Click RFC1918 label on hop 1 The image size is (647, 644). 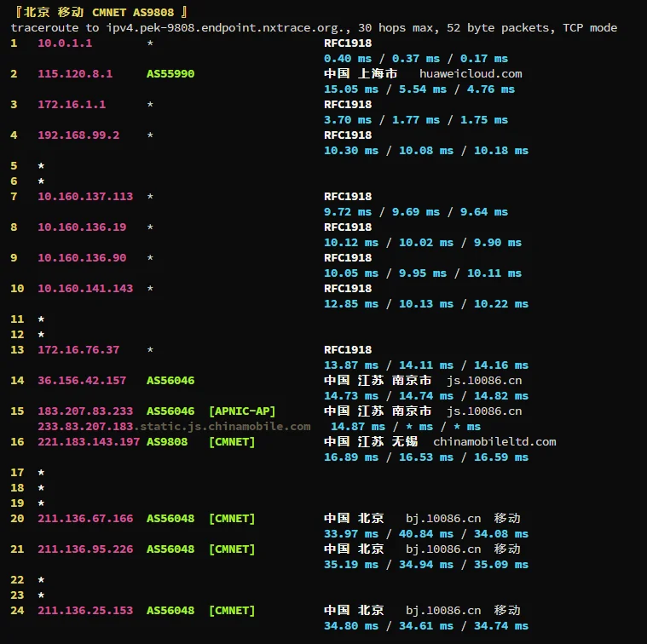click(348, 43)
